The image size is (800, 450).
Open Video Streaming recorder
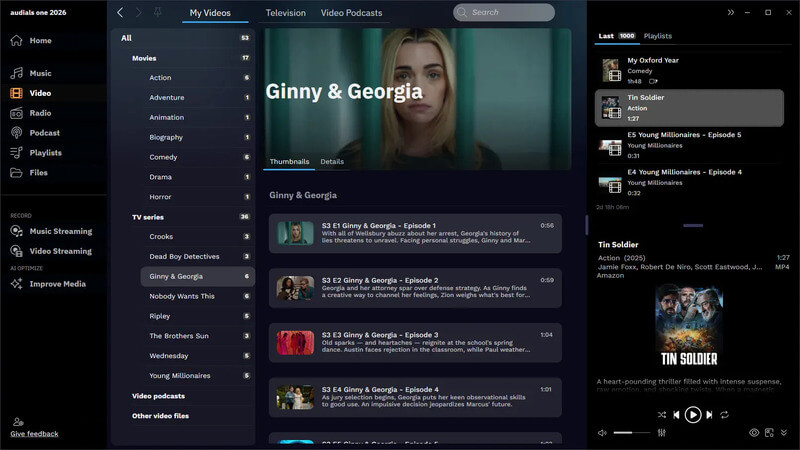51,251
